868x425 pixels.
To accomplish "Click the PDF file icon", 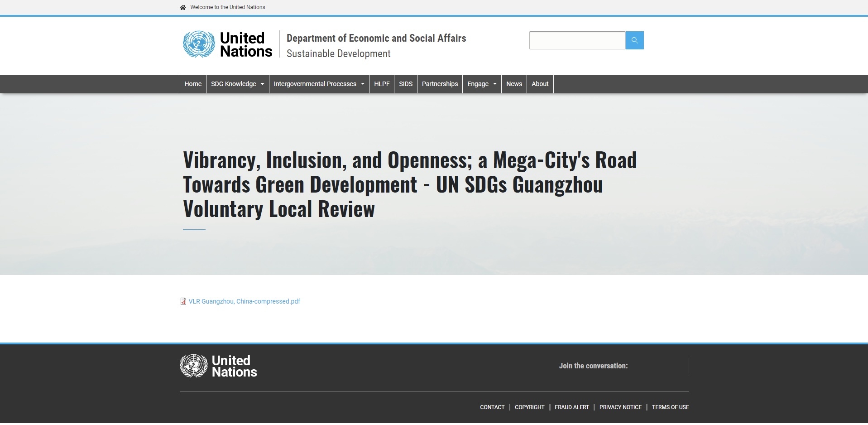I will click(x=183, y=301).
